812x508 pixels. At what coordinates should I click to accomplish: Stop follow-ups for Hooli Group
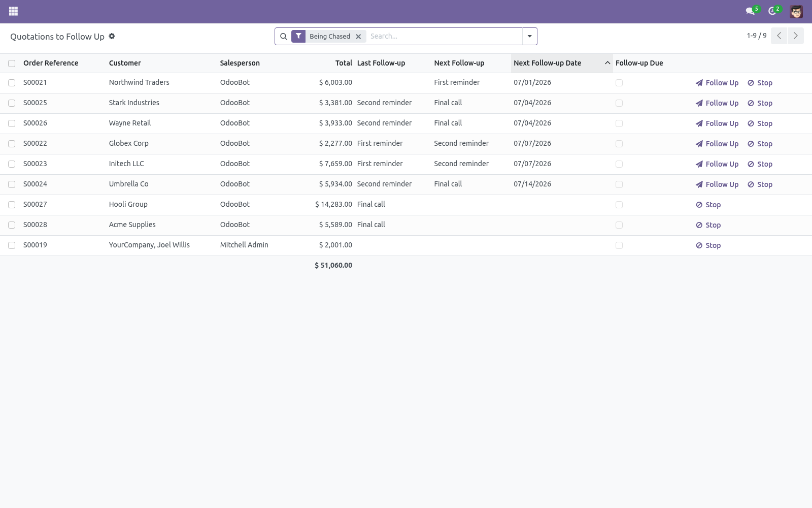(708, 205)
